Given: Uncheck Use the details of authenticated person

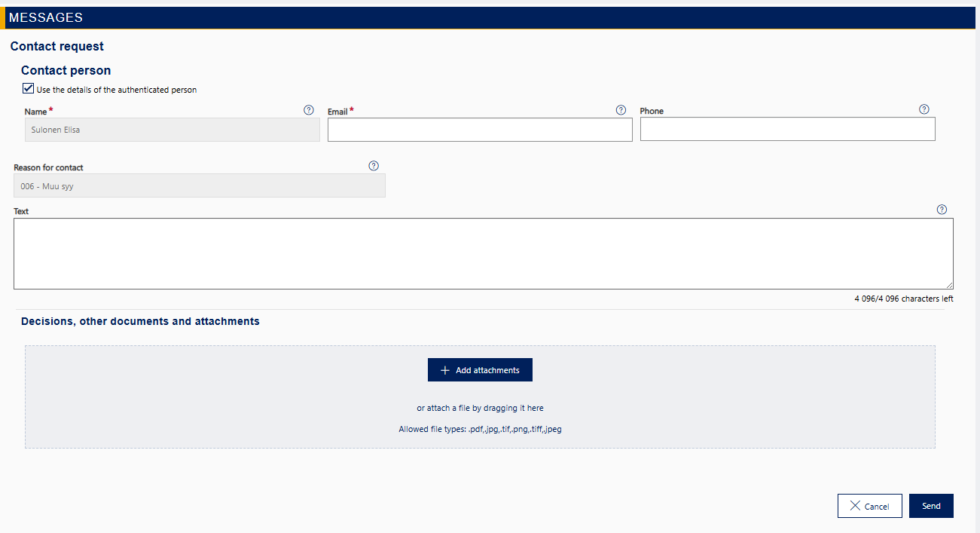Looking at the screenshot, I should (29, 89).
